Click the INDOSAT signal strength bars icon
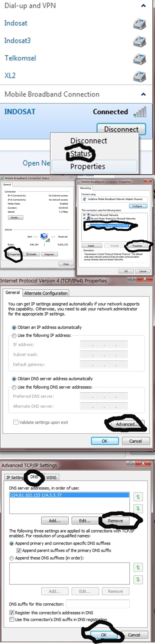155x644 pixels. (x=140, y=112)
